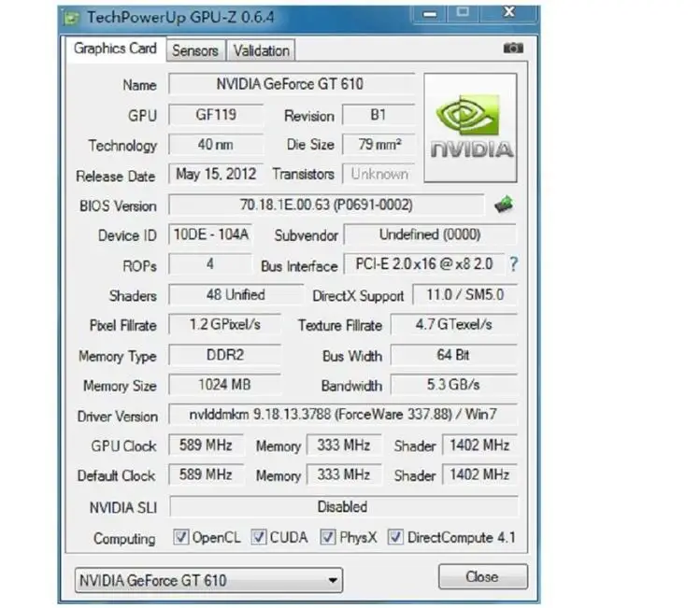Viewport: 700px width, 608px height.
Task: Click the "BIOS Version" label
Action: click(119, 206)
